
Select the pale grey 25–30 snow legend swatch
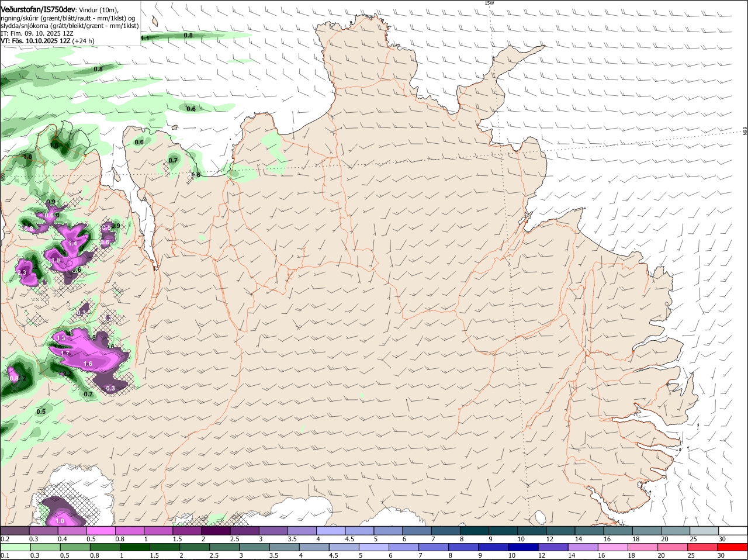pos(704,530)
